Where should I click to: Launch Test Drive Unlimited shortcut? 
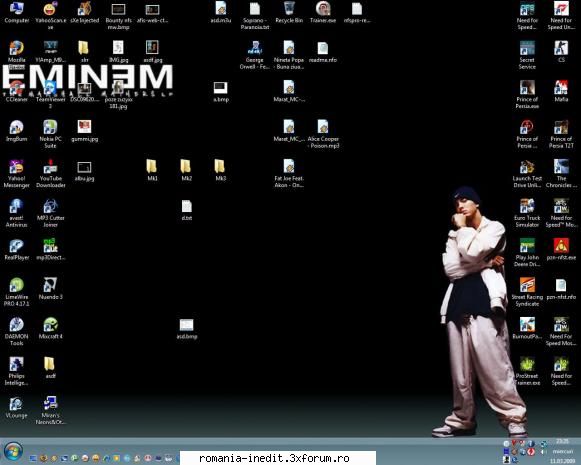527,173
